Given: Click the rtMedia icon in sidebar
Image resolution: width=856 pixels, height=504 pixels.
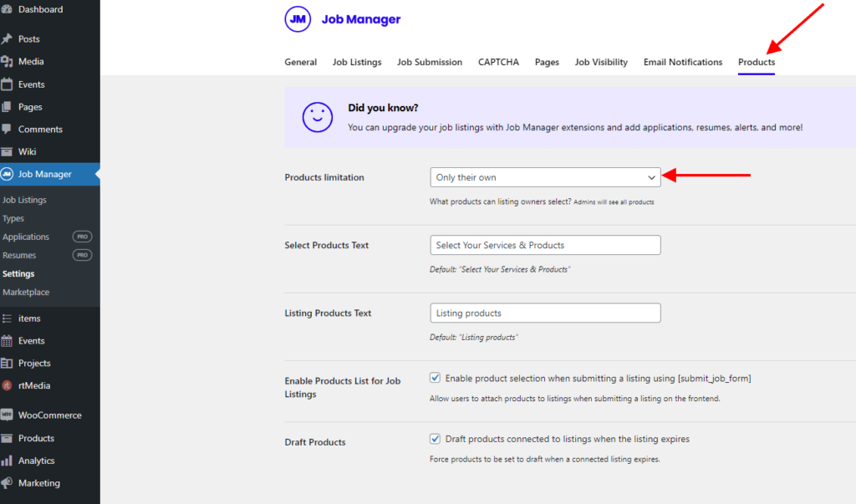Looking at the screenshot, I should point(7,386).
